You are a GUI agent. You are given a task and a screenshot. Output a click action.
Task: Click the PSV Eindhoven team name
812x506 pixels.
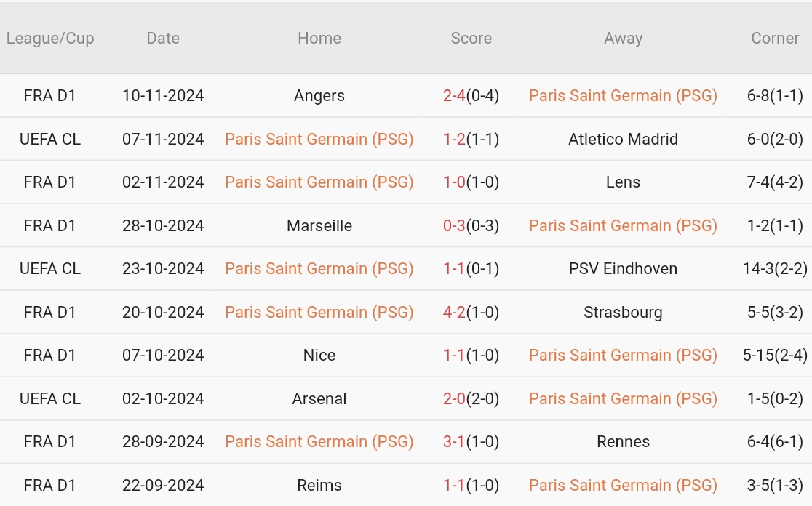[624, 268]
